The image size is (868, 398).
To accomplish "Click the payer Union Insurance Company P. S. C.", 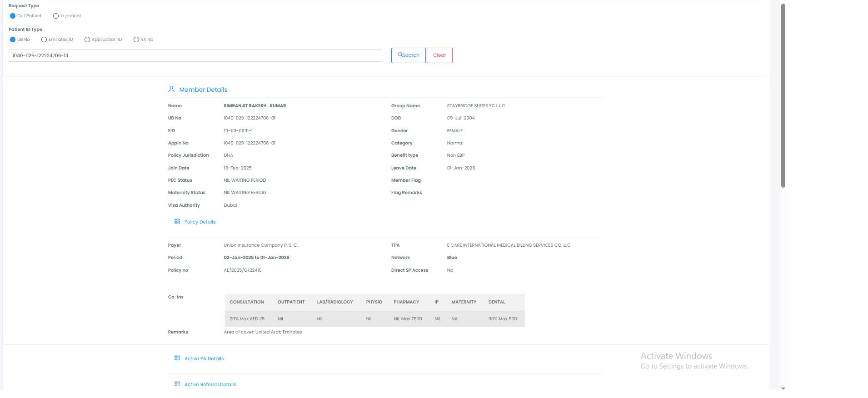I will tap(261, 245).
